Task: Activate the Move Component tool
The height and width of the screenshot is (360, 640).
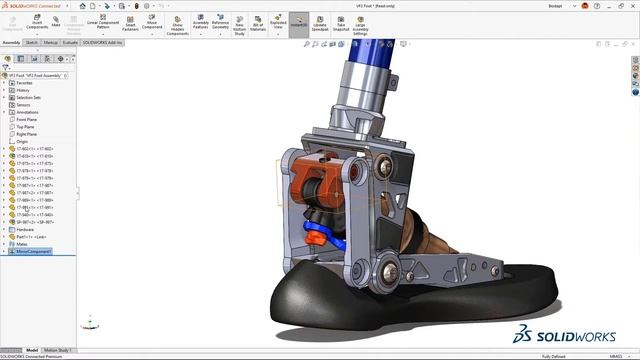Action: tap(152, 21)
